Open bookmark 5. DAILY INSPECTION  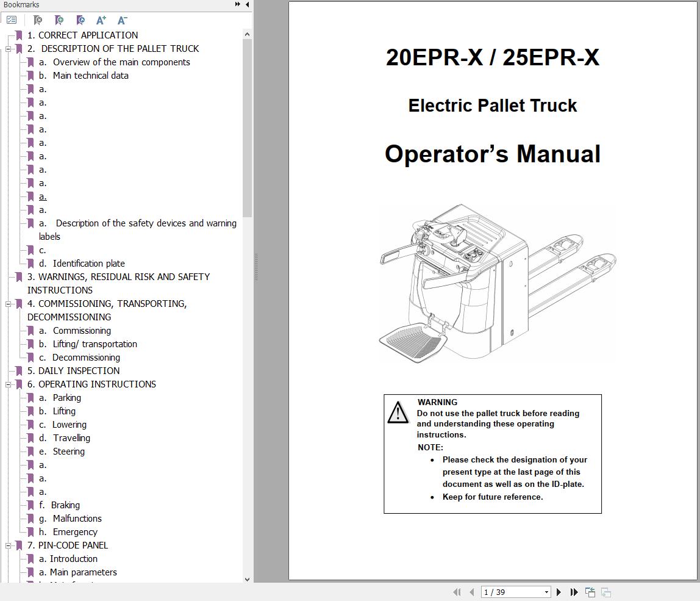point(73,371)
